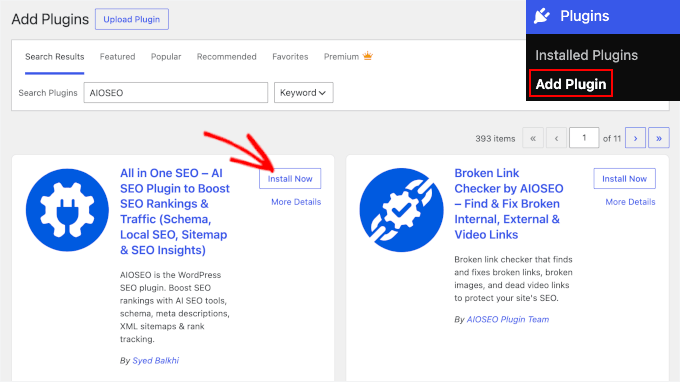Viewport: 680px width, 382px height.
Task: Open the Recommended tab
Action: tap(226, 57)
